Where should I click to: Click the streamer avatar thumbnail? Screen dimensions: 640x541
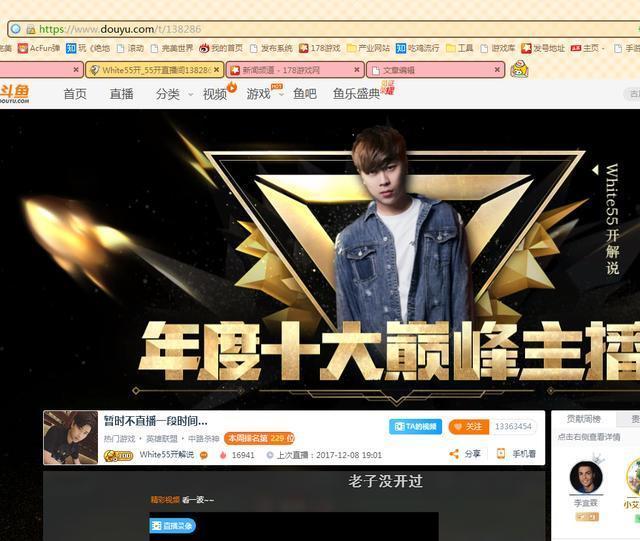[71, 437]
